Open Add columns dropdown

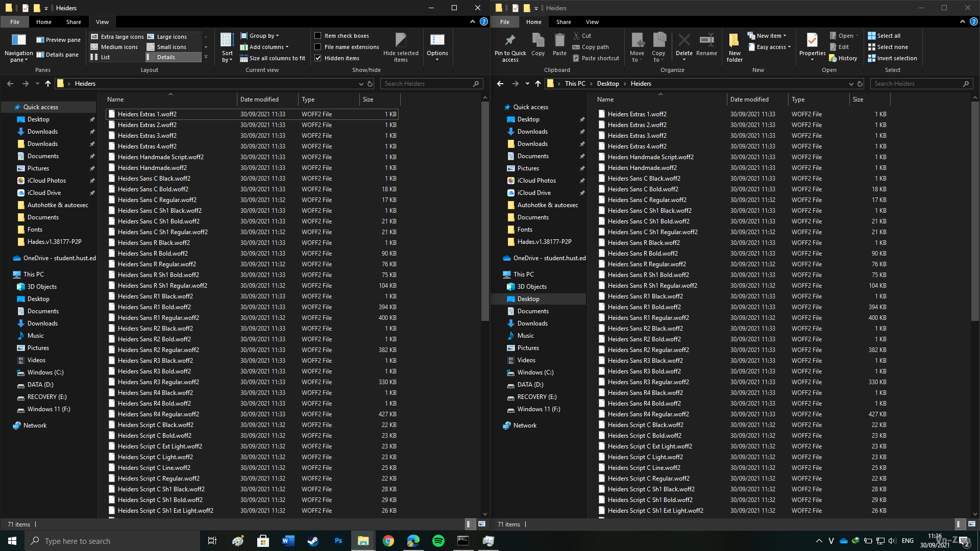coord(264,47)
